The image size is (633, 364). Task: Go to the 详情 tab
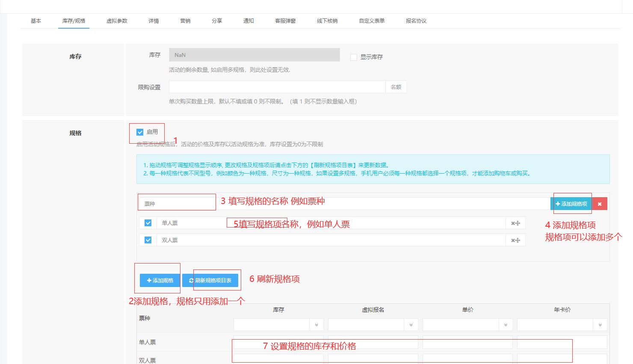pyautogui.click(x=154, y=21)
